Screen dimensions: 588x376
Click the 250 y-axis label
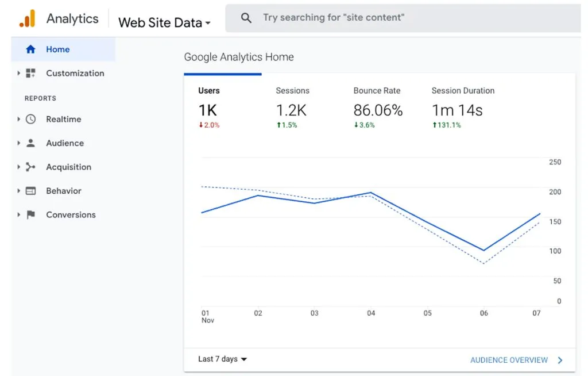tap(555, 162)
